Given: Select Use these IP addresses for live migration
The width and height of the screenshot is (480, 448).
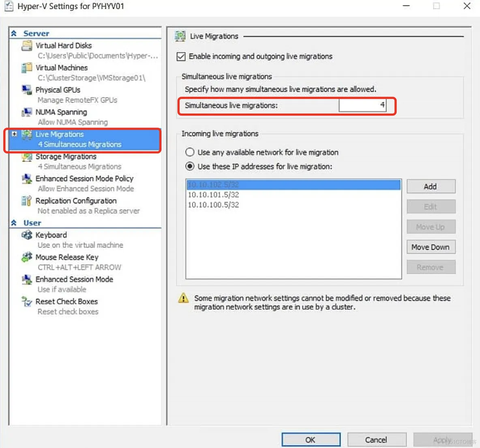Looking at the screenshot, I should point(190,166).
